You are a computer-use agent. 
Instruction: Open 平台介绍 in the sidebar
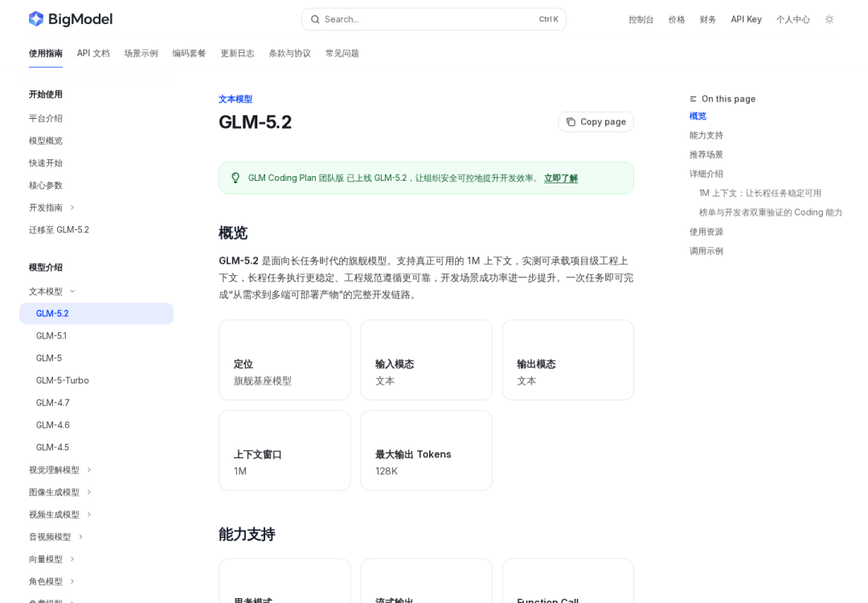point(45,118)
